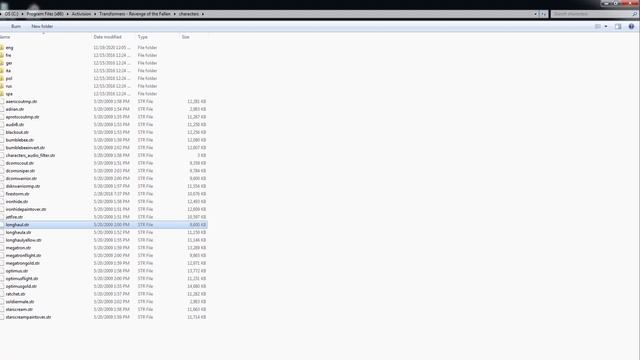This screenshot has height=360, width=640.
Task: Toggle the preview pane icon
Action: [618, 27]
